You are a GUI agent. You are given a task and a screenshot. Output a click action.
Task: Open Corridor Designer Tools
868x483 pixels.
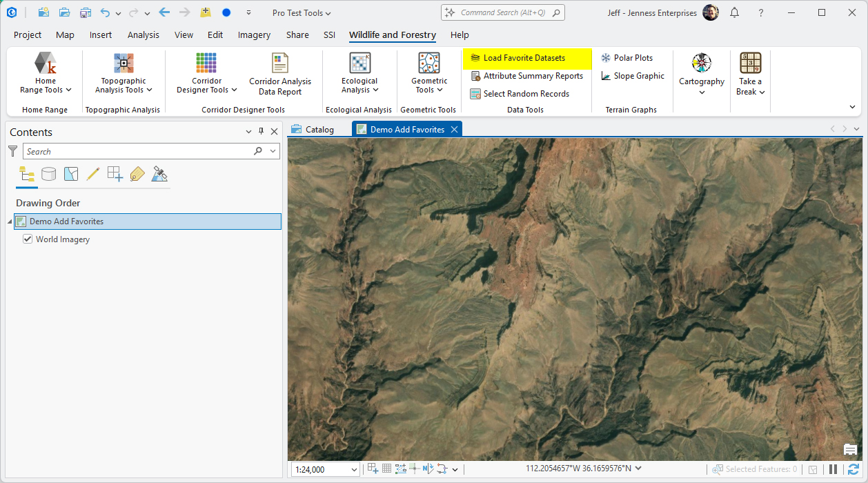(x=206, y=75)
